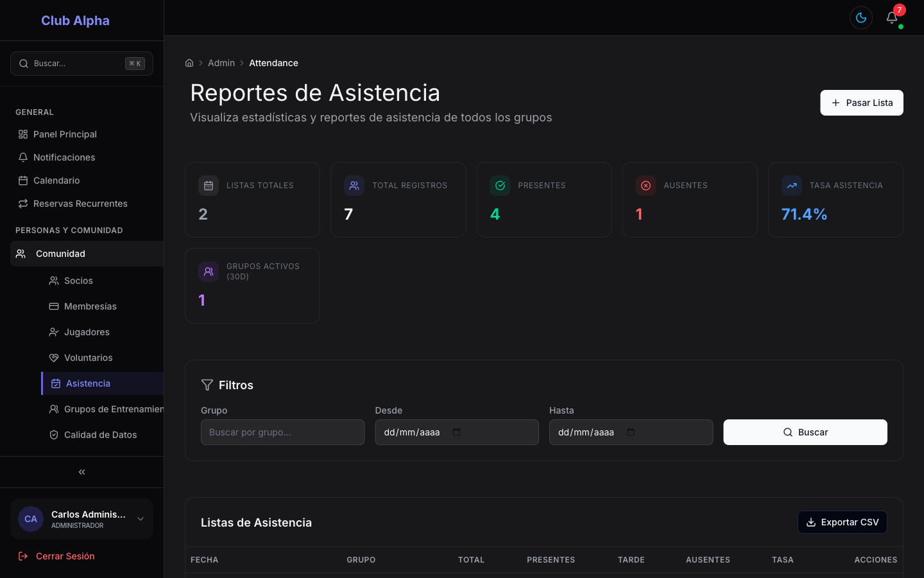Click the Pasar Lista button
The image size is (924, 578).
point(862,103)
